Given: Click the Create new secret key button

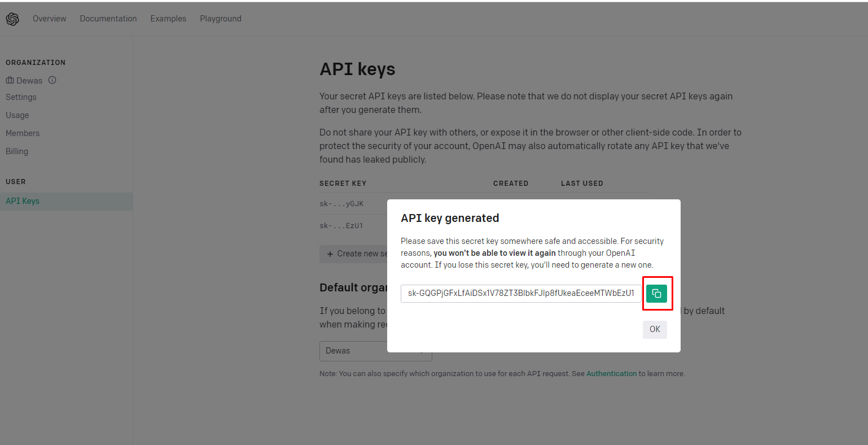Looking at the screenshot, I should pyautogui.click(x=354, y=254).
